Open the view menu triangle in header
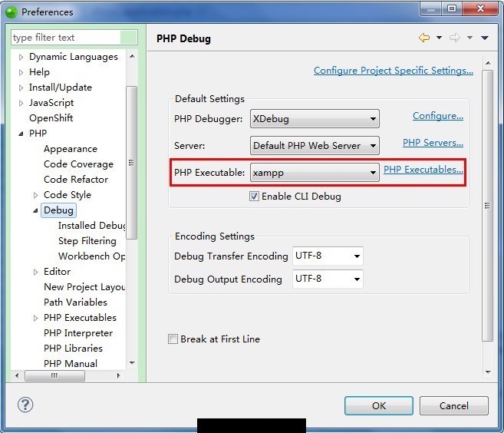504x433 pixels. coord(485,38)
